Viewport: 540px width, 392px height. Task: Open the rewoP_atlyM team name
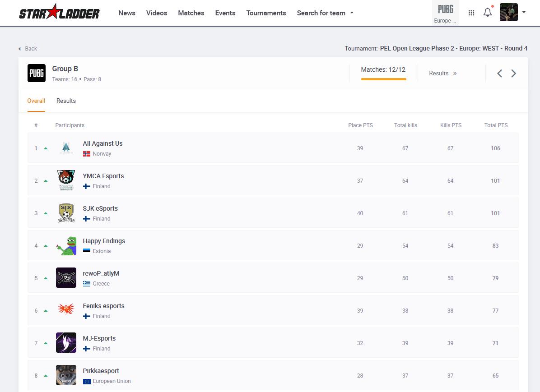coord(101,273)
